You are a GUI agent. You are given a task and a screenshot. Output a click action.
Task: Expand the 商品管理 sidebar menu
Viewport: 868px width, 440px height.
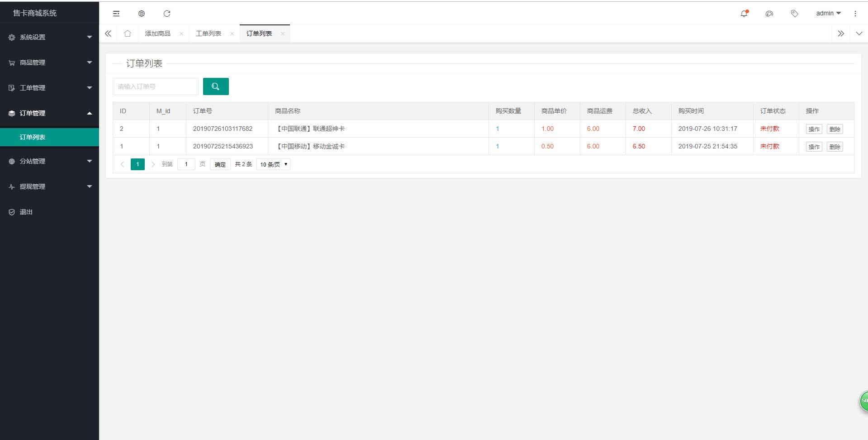click(x=50, y=62)
